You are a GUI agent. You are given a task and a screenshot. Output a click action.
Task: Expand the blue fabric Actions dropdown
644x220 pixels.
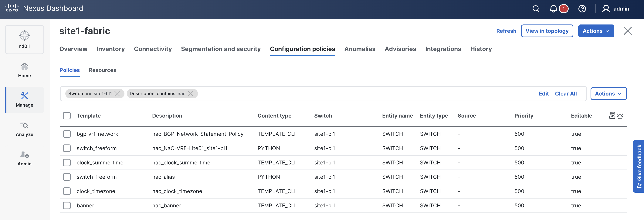pyautogui.click(x=596, y=31)
